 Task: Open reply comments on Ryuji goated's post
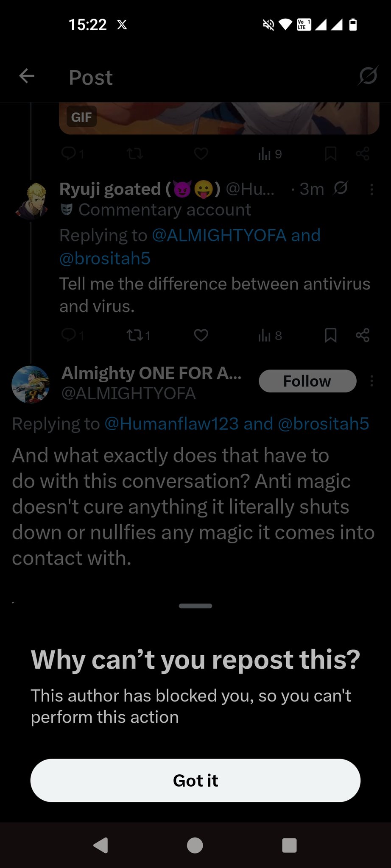click(x=69, y=336)
